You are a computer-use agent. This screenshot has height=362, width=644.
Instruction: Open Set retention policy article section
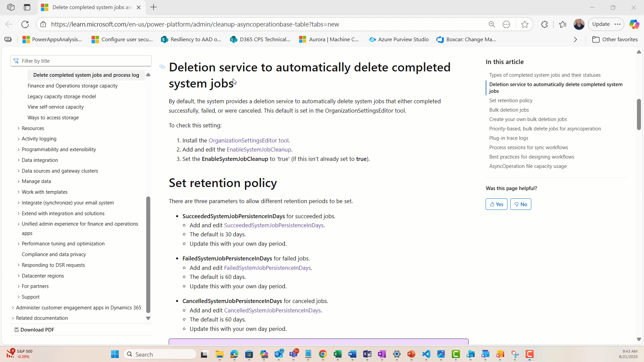click(x=511, y=101)
